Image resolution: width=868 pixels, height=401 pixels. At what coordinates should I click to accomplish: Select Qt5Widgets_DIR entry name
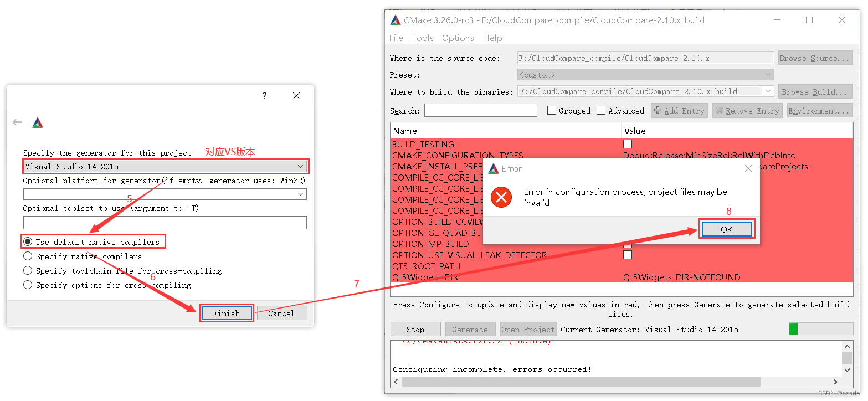425,277
